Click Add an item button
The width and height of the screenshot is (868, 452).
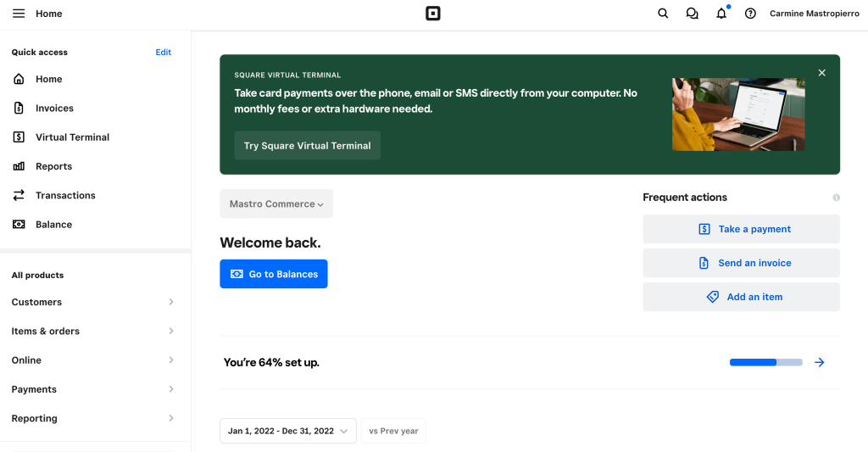point(741,297)
